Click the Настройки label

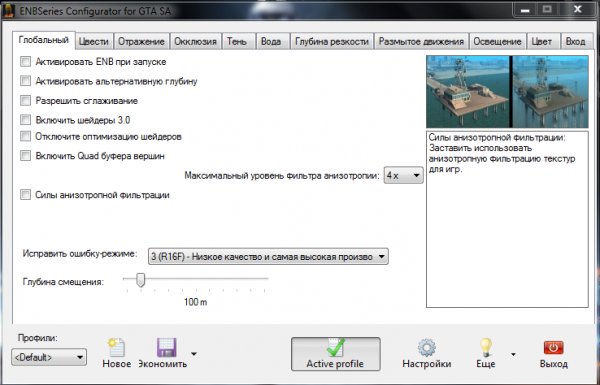(427, 364)
